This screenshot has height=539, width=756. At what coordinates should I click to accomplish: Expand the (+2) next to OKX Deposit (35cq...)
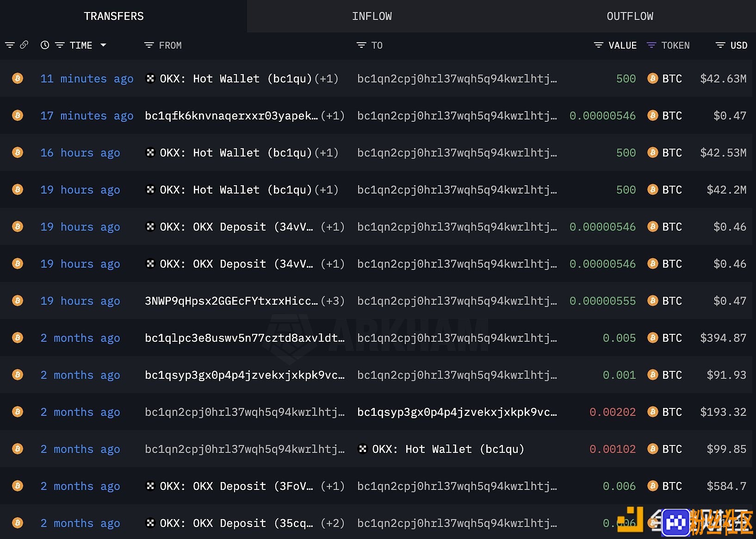[333, 523]
